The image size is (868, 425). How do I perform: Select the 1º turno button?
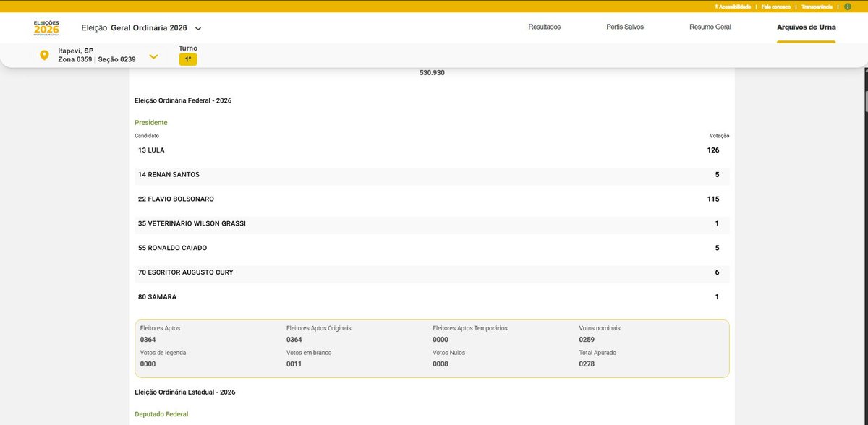point(188,59)
